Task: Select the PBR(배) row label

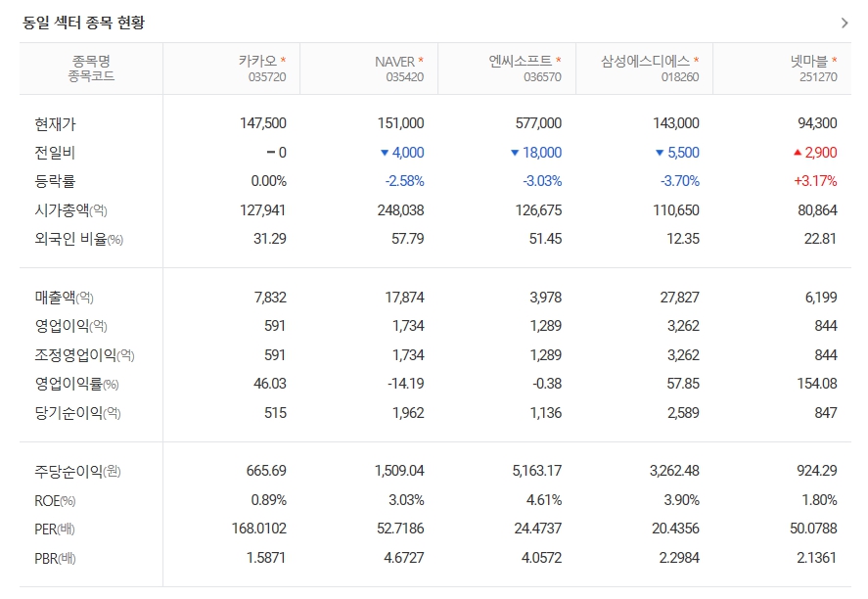Action: tap(55, 558)
